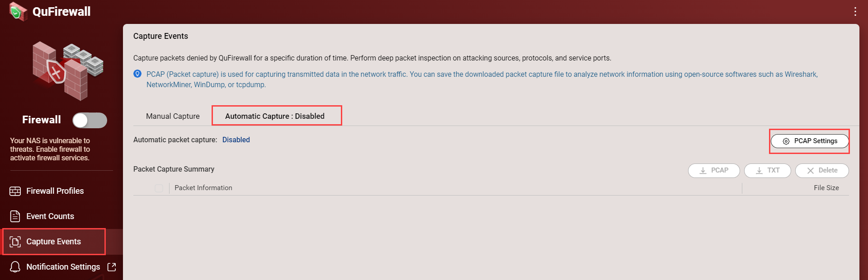Click the PCAP download button
Viewport: 868px width, 280px height.
coord(714,171)
